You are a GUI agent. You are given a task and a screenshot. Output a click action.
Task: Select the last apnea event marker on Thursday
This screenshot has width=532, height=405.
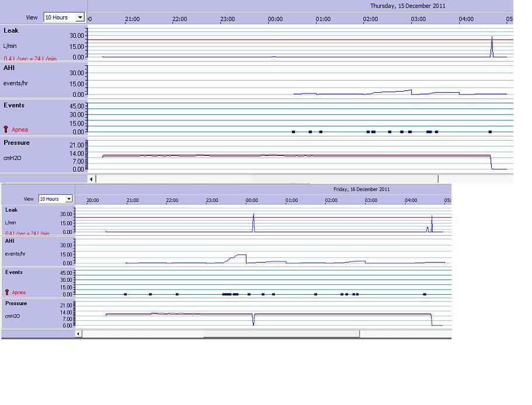[490, 132]
